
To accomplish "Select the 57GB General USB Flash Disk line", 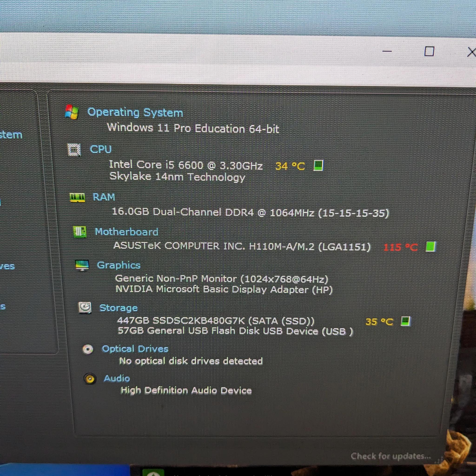I will click(x=235, y=331).
